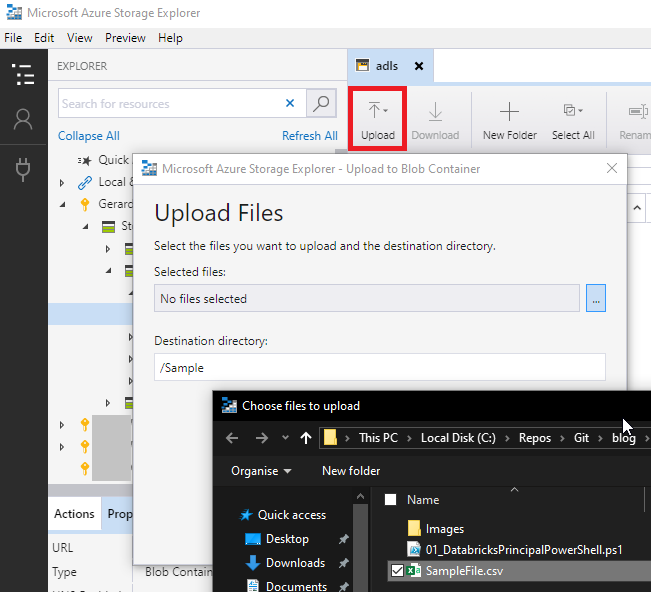Viewport: 651px width, 592px height.
Task: Click the Collapse All link
Action: click(x=88, y=136)
